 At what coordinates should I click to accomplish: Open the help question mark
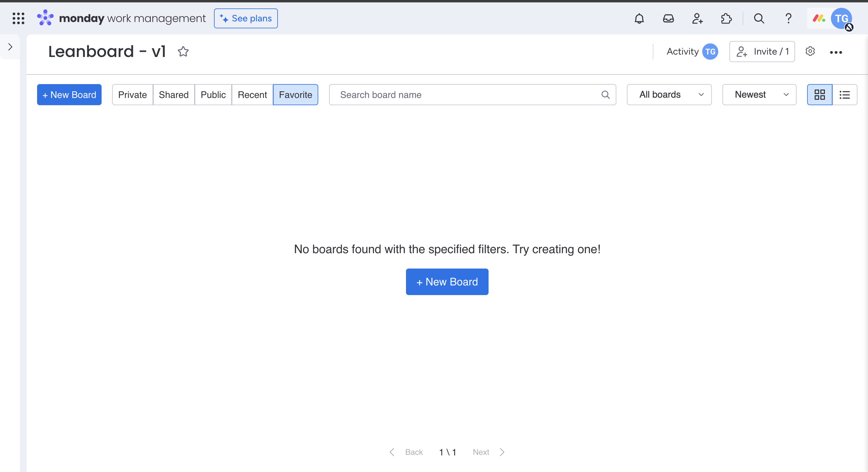[x=788, y=18]
